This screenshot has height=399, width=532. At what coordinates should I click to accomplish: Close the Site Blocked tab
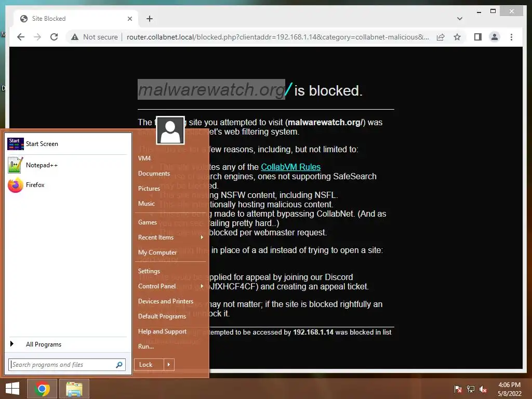129,19
